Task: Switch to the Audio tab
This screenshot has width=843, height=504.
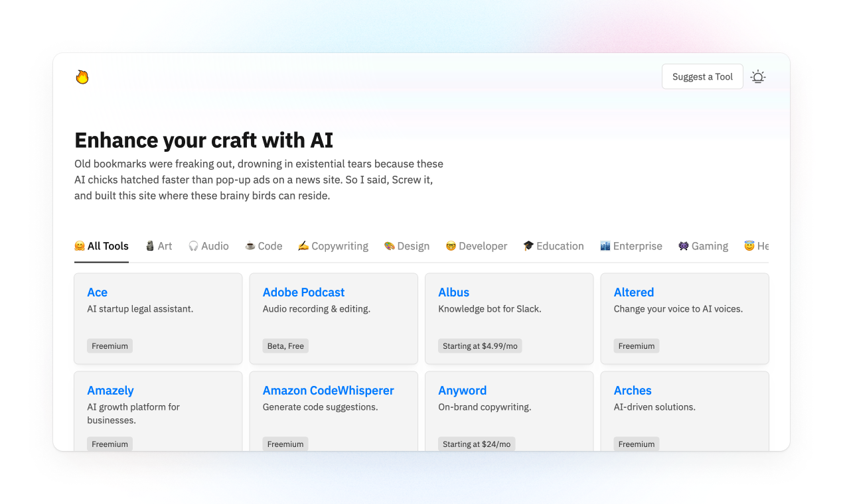Action: click(x=208, y=246)
